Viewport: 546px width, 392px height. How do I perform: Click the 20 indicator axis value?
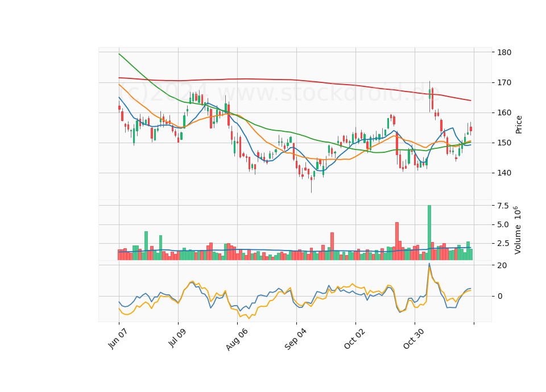[502, 265]
